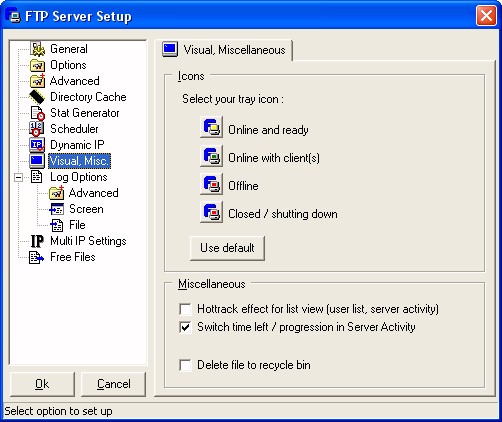Click the Use default button
Viewport: 502px width, 422px height.
227,248
